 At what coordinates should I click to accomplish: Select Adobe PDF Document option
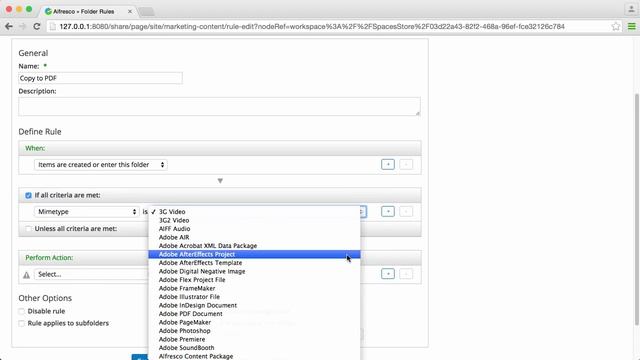[254, 314]
